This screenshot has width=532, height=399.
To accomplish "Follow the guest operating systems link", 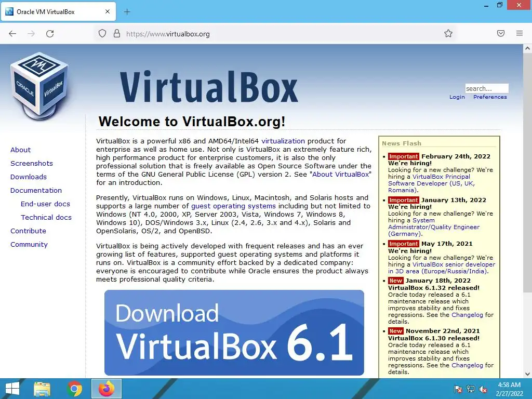I will pos(233,206).
